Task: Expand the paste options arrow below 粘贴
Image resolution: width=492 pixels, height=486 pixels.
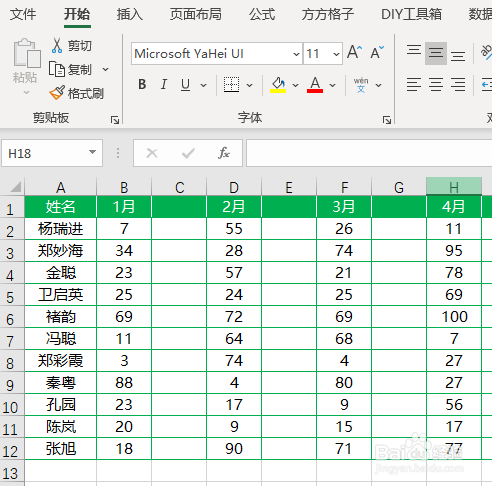Action: [26, 92]
